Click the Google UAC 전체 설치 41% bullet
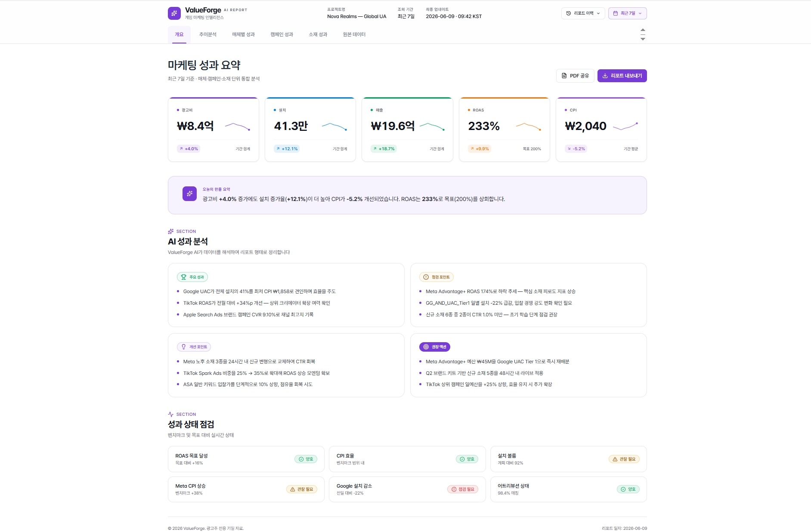The width and height of the screenshot is (811, 532). click(259, 291)
